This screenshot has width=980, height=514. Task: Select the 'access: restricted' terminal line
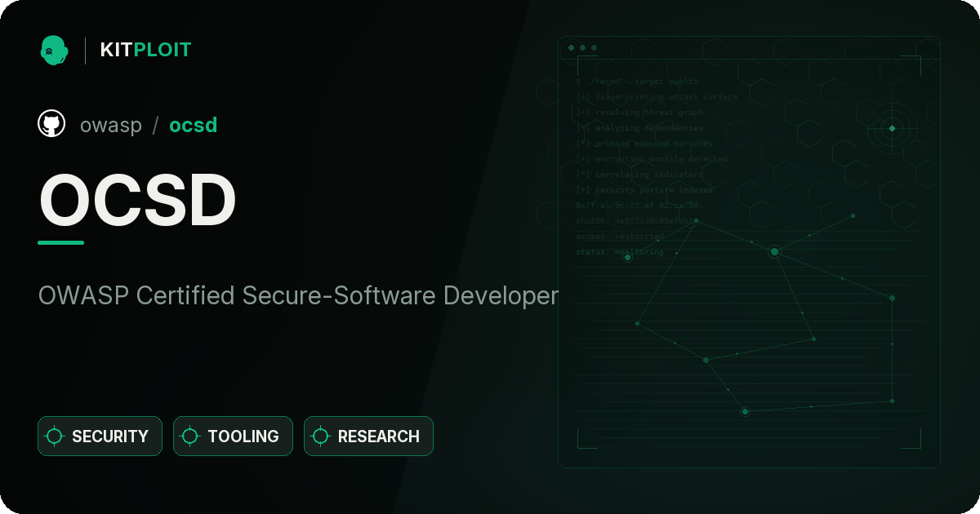tap(620, 237)
